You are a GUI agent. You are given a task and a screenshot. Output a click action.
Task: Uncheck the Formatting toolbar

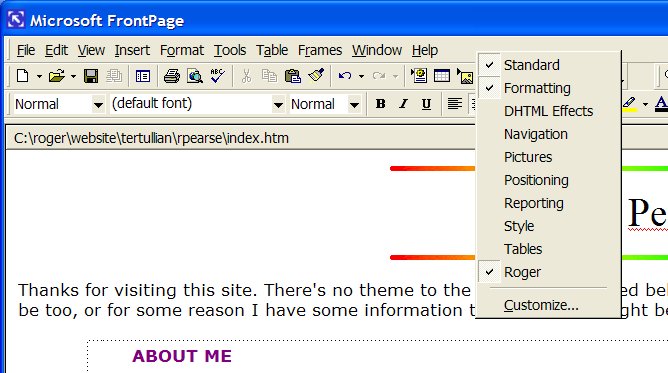549,88
